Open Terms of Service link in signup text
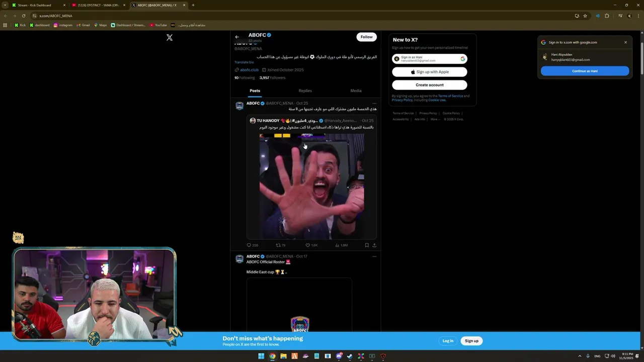The image size is (644, 362). pyautogui.click(x=450, y=96)
